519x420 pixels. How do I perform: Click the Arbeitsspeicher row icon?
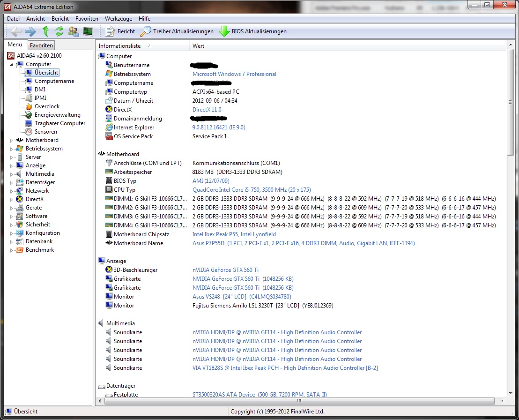tap(109, 172)
